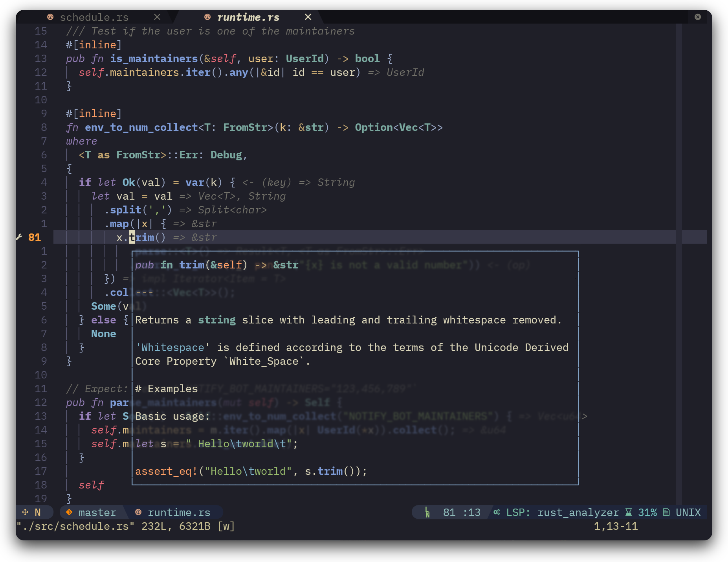Click the '// Expect:' comment
728x562 pixels.
pyautogui.click(x=97, y=389)
